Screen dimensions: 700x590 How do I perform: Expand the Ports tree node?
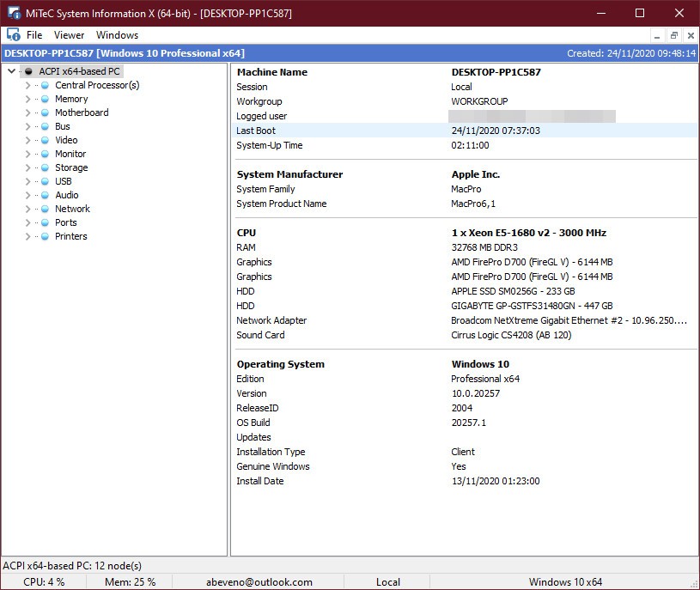coord(27,222)
